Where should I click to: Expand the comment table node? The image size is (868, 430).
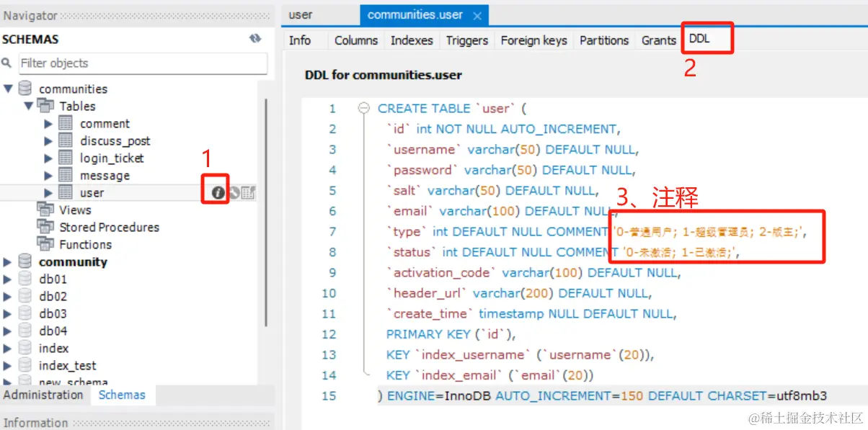point(48,123)
